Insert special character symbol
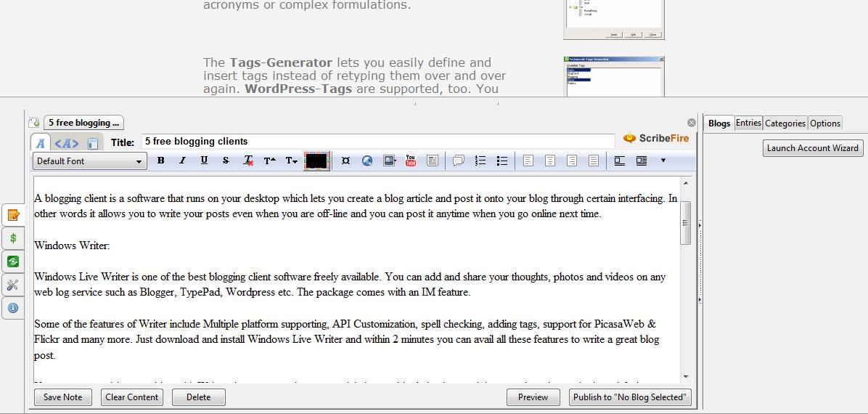 point(345,161)
